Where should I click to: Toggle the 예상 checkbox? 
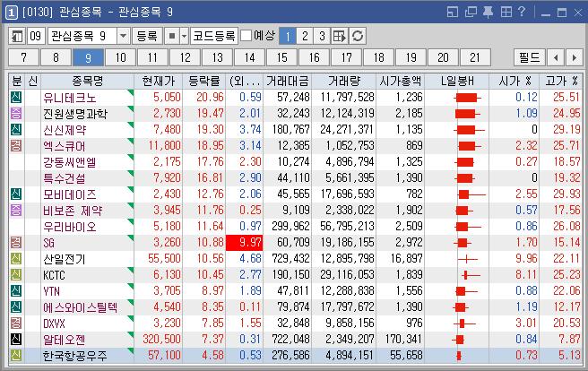click(x=246, y=36)
